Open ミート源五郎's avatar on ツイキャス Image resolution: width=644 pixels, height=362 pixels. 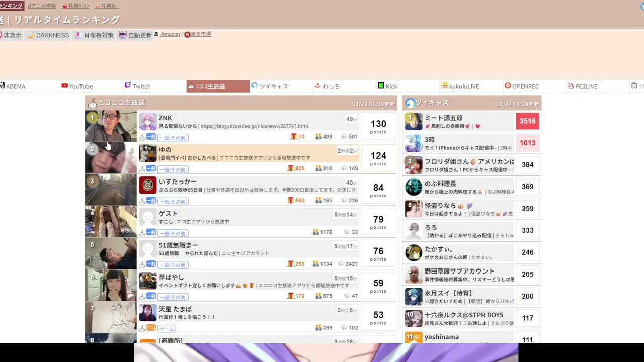(414, 121)
